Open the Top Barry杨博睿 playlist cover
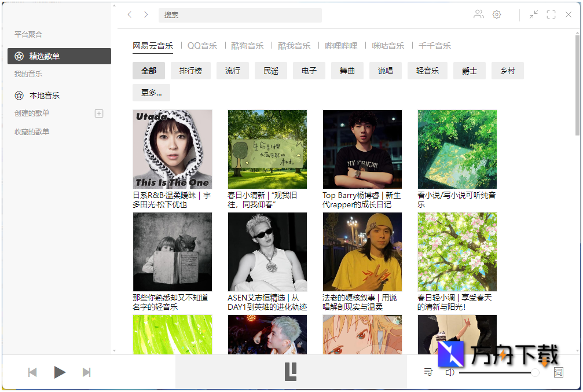This screenshot has height=392, width=583. 362,149
